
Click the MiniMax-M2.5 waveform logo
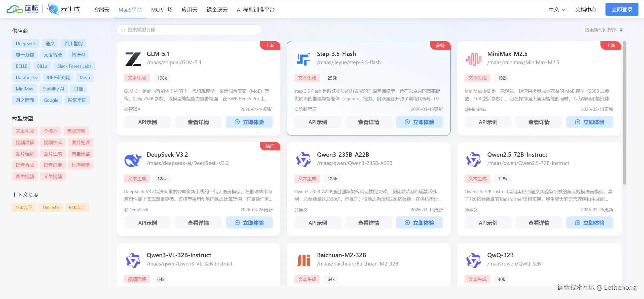(473, 59)
